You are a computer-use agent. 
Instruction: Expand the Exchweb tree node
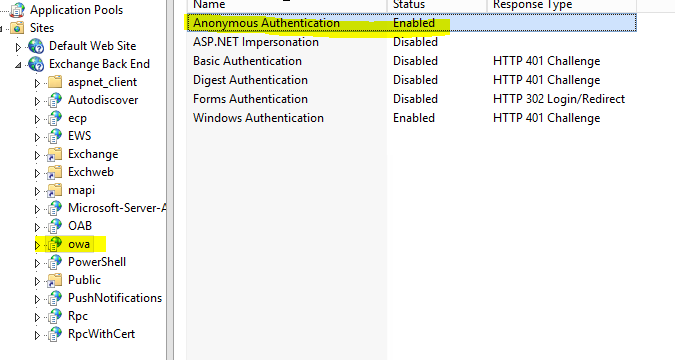click(x=37, y=173)
